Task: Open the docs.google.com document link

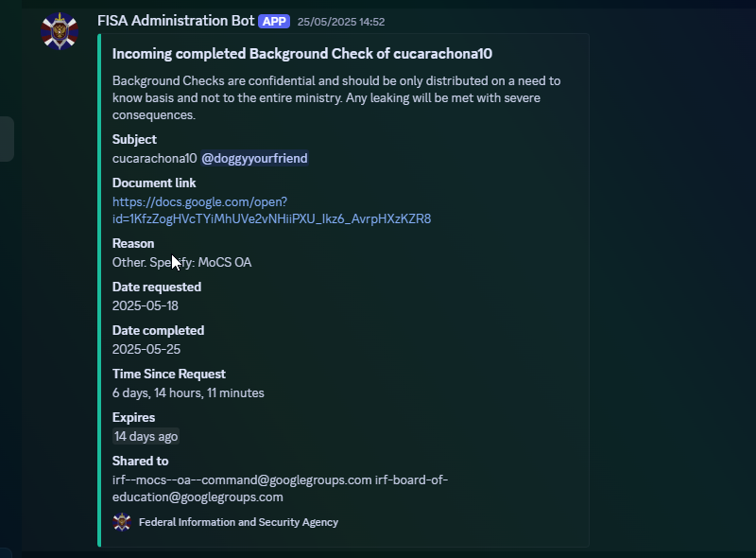Action: pos(271,211)
